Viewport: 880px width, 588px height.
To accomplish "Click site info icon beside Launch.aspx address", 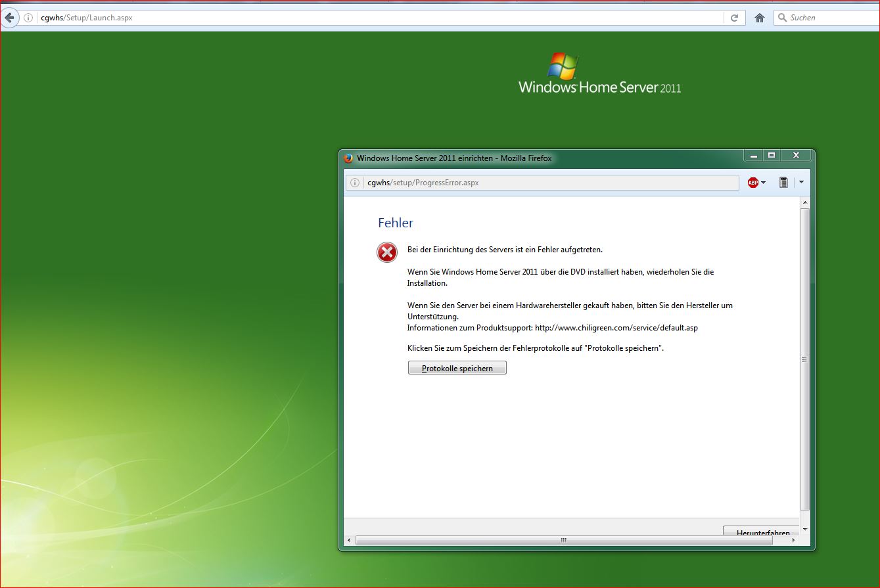I will 28,18.
